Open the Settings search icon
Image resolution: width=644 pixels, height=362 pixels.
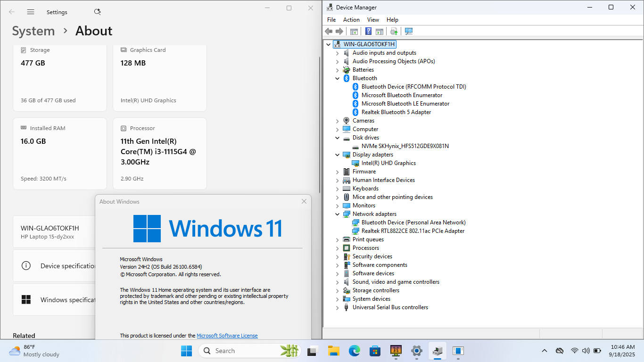pyautogui.click(x=97, y=12)
